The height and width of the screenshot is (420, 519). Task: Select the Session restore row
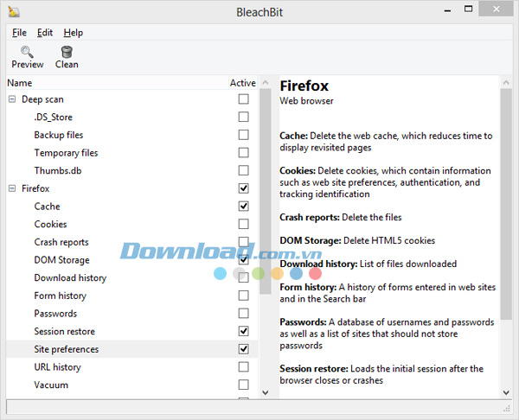(132, 331)
